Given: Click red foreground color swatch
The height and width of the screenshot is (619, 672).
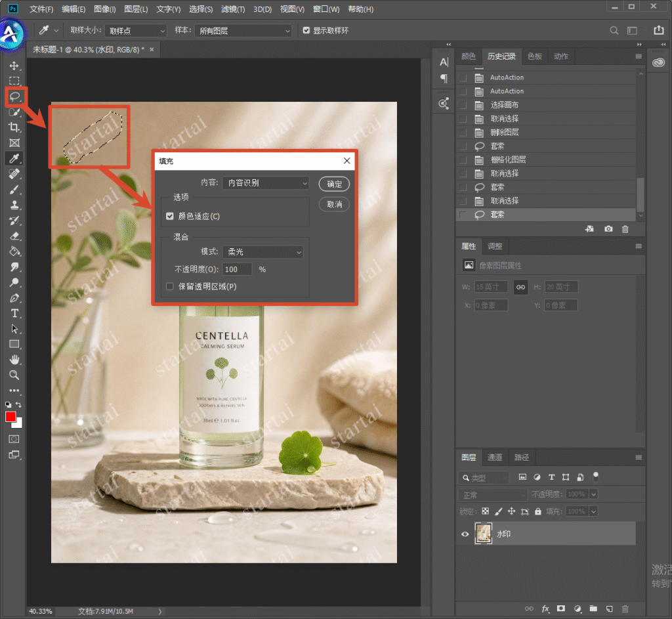Looking at the screenshot, I should [x=10, y=417].
